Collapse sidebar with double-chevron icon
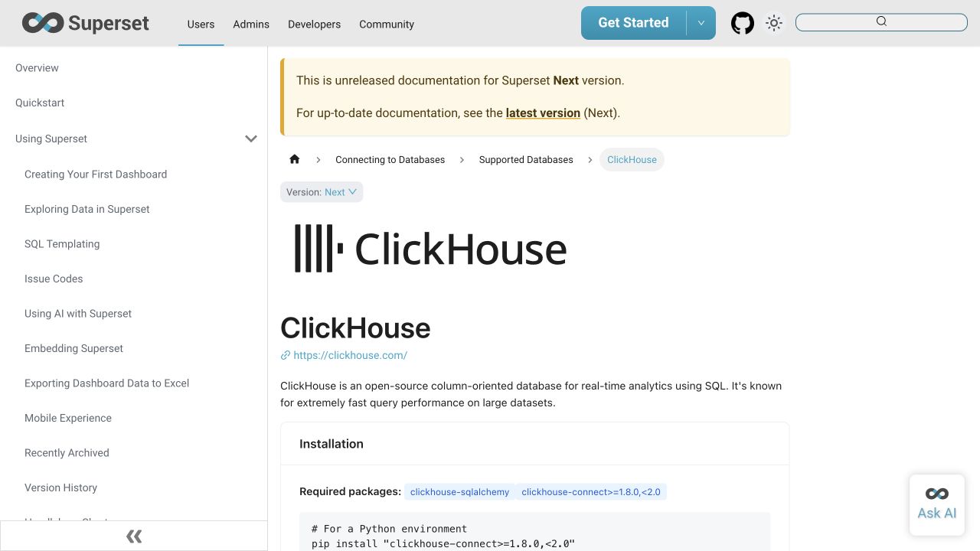The width and height of the screenshot is (980, 551). [134, 536]
